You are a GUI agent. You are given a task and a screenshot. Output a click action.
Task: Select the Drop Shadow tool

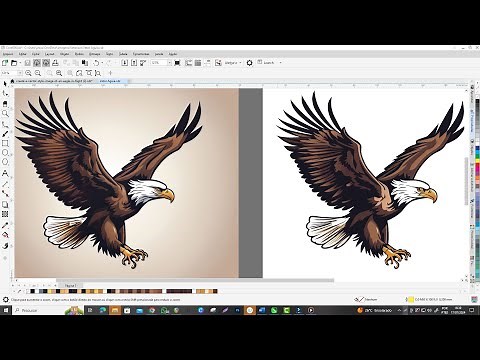coord(5,204)
